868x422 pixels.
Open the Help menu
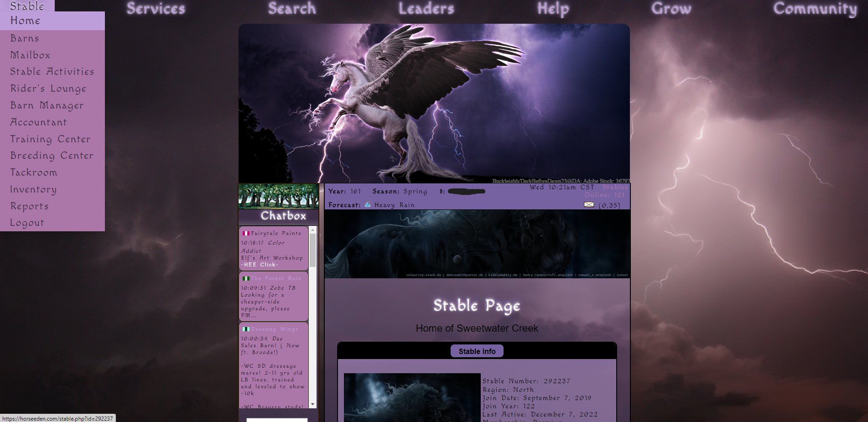pyautogui.click(x=553, y=9)
